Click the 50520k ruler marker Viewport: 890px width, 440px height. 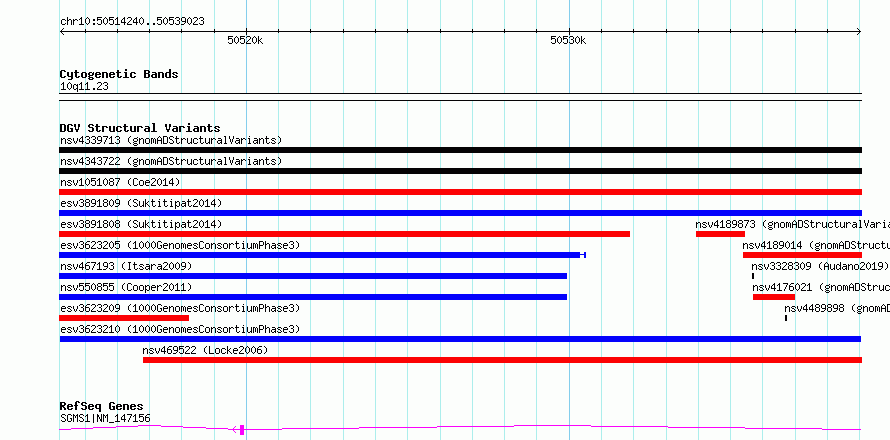[x=245, y=40]
